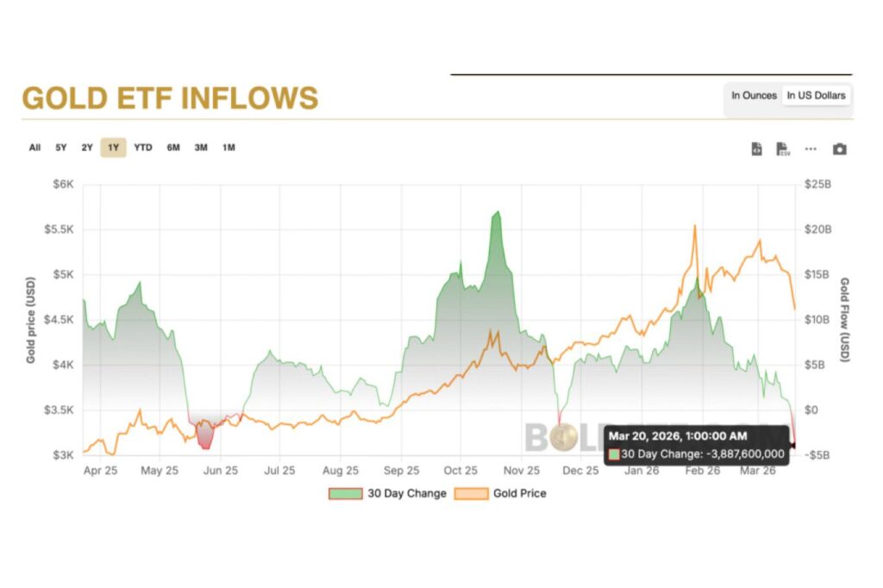Pick the 1M time range
The width and height of the screenshot is (883, 588).
pyautogui.click(x=229, y=147)
